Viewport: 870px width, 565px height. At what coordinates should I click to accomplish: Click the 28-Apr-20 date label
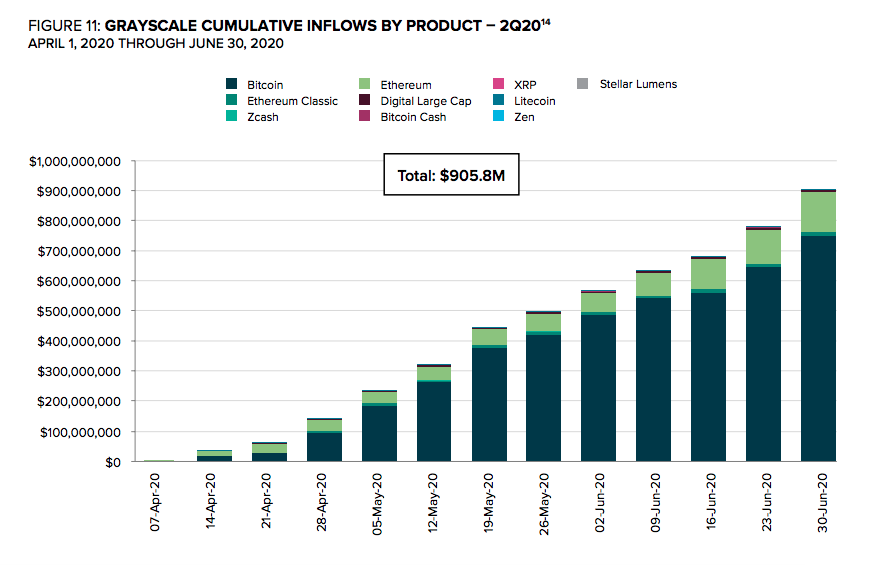pos(322,502)
